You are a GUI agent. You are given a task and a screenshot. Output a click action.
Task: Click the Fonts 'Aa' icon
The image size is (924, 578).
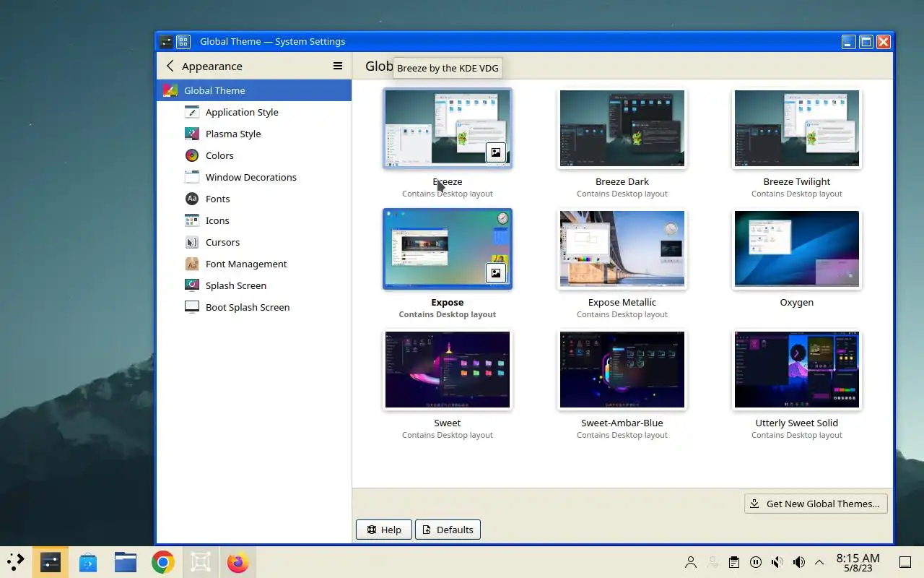(192, 199)
